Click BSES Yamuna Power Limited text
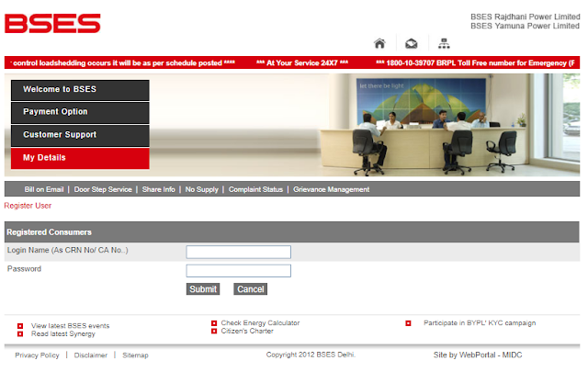 [x=525, y=26]
